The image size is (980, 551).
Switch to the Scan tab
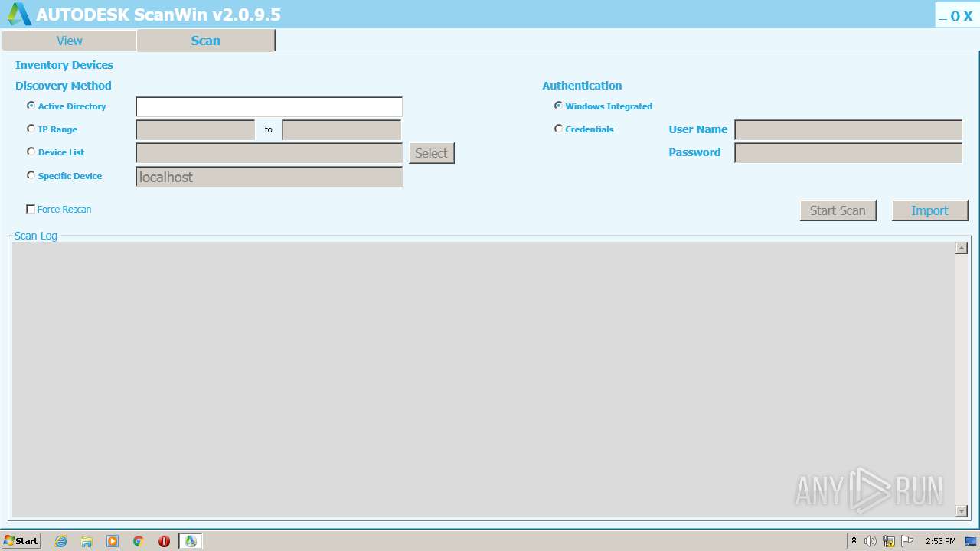[x=205, y=41]
